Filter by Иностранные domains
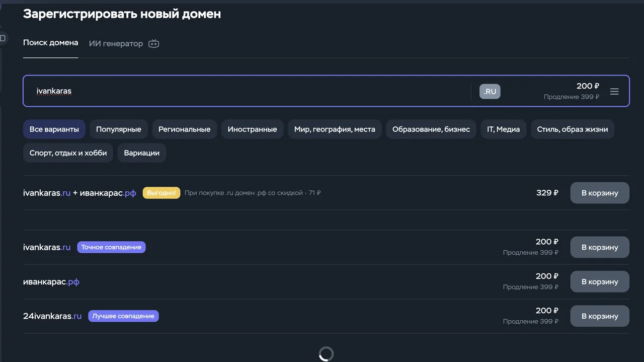 253,129
